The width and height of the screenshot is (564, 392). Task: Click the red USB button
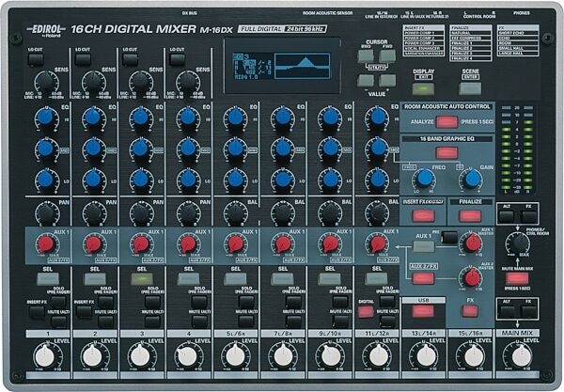coord(423,311)
